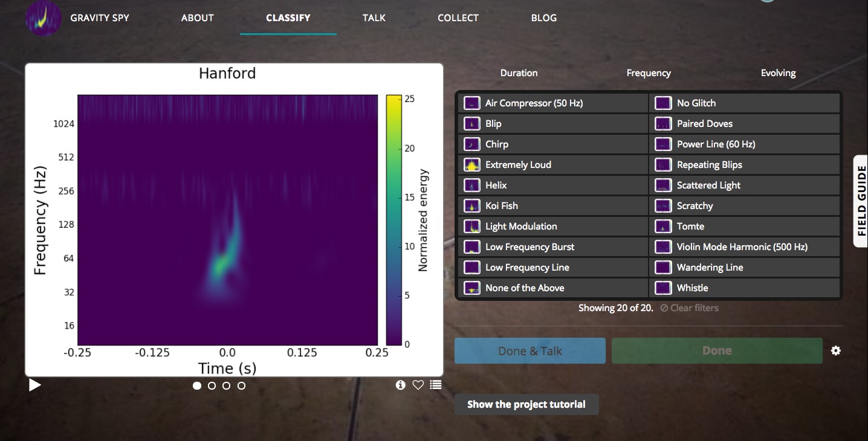This screenshot has height=441, width=868.
Task: Open the Field Guide side tab
Action: pyautogui.click(x=861, y=201)
